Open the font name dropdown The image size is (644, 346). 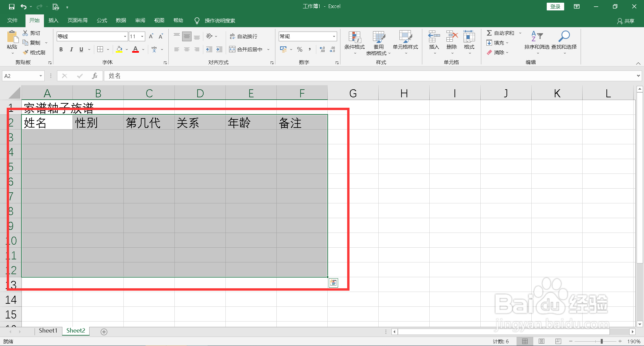tap(124, 36)
